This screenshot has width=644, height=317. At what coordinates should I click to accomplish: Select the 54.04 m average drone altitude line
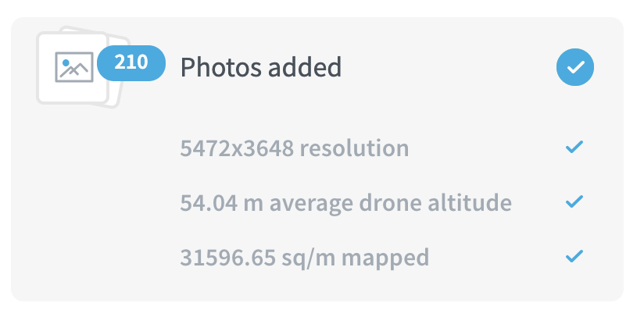click(345, 202)
